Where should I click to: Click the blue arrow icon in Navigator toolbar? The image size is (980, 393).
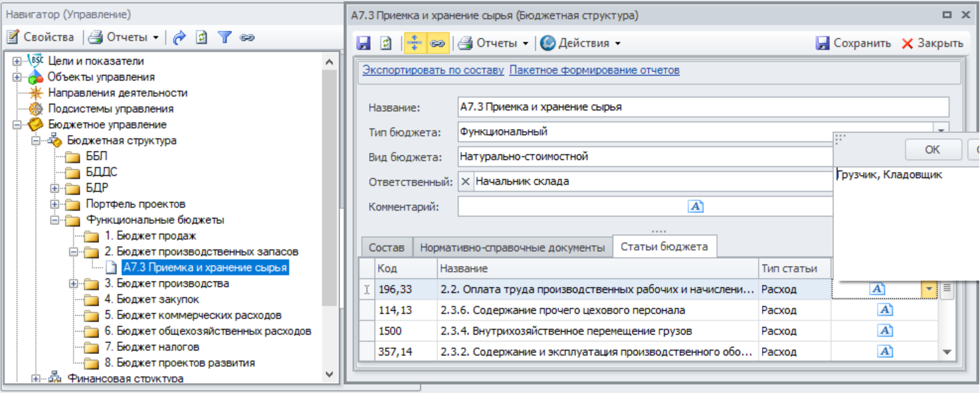[179, 38]
